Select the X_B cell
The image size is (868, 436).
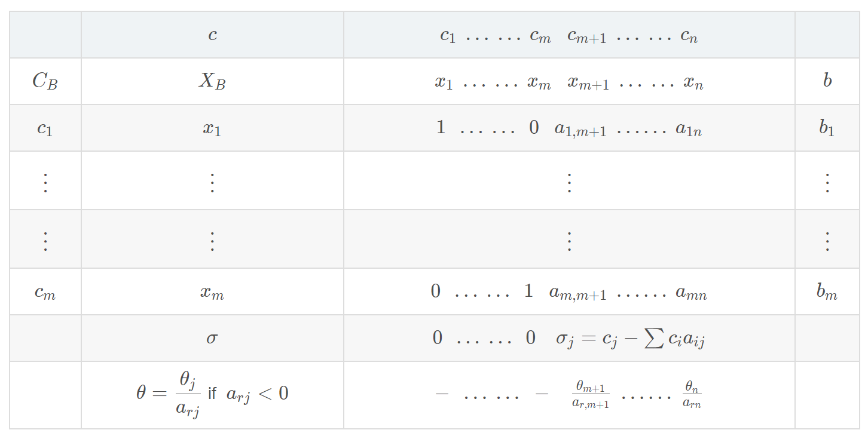click(x=212, y=81)
